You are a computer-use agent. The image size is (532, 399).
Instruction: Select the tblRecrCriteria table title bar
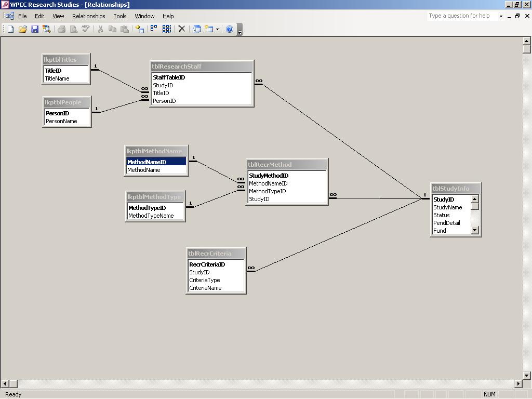(x=216, y=254)
